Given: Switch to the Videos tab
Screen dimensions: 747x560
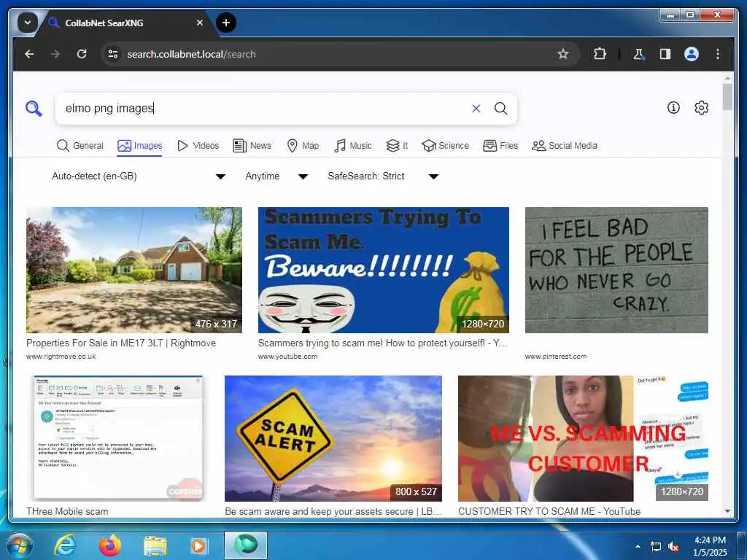Looking at the screenshot, I should point(198,146).
